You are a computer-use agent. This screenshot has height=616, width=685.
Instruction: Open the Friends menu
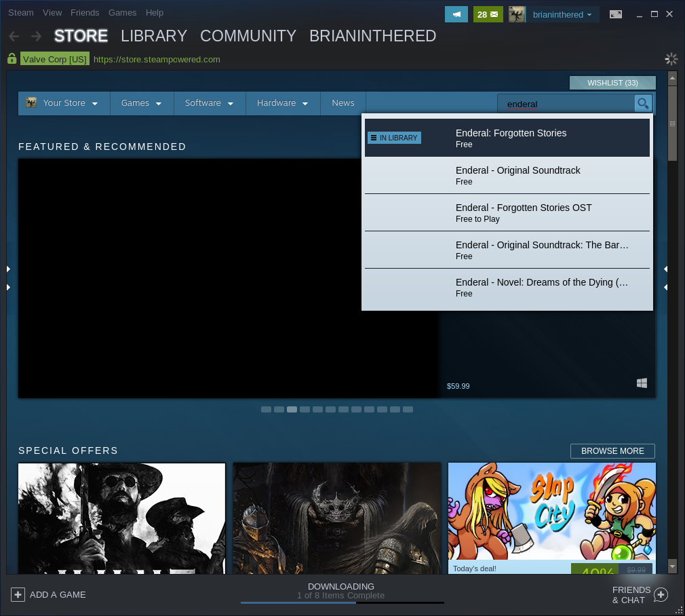pyautogui.click(x=85, y=13)
